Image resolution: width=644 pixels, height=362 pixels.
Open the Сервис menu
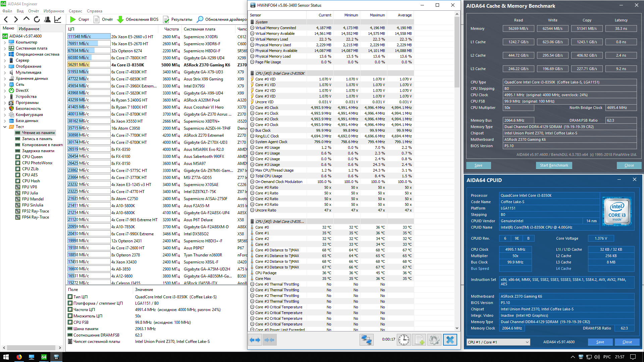[x=75, y=11]
